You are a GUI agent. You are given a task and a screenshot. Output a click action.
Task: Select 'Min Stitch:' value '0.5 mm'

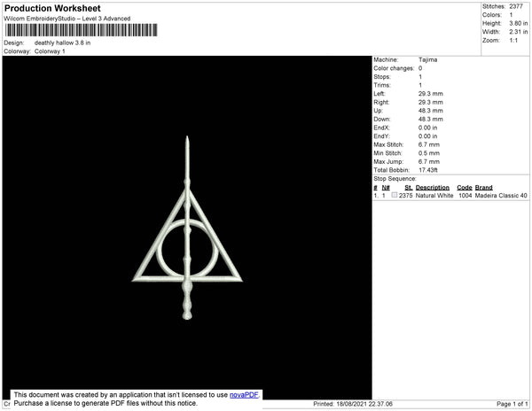(429, 153)
